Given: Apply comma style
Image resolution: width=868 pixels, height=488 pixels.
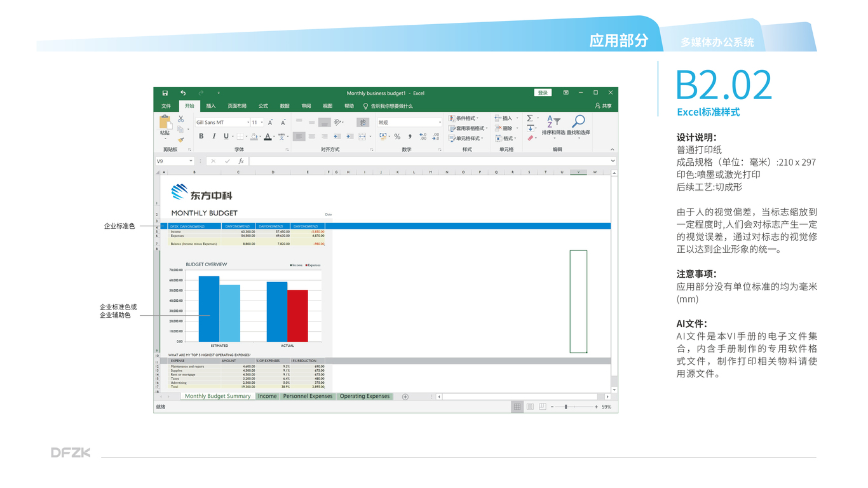Looking at the screenshot, I should pos(410,136).
